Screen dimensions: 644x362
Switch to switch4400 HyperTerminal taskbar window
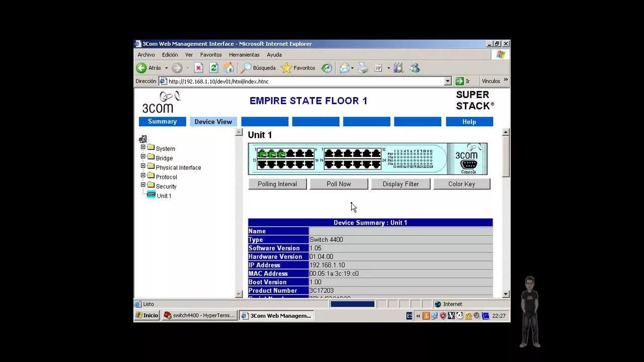pos(199,316)
